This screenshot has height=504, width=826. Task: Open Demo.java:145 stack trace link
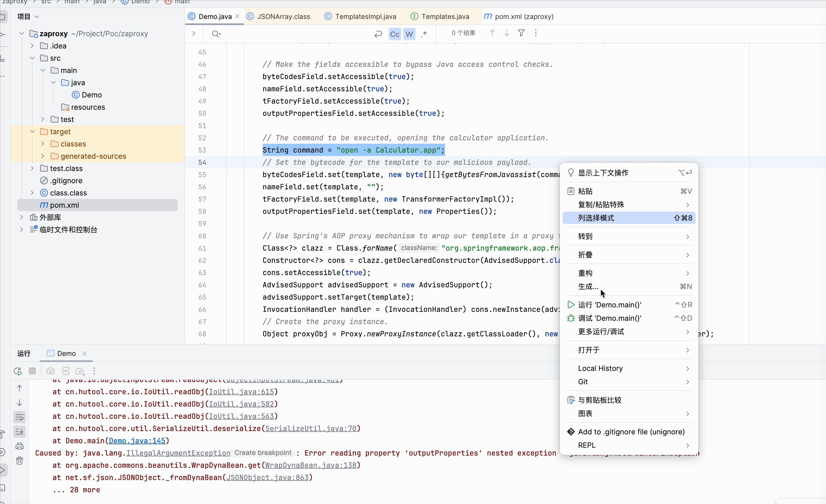[137, 441]
